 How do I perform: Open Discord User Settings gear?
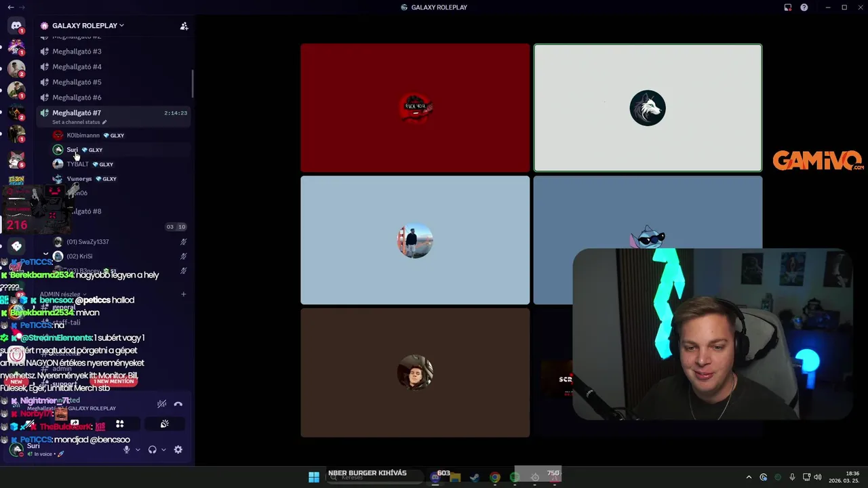pyautogui.click(x=178, y=449)
